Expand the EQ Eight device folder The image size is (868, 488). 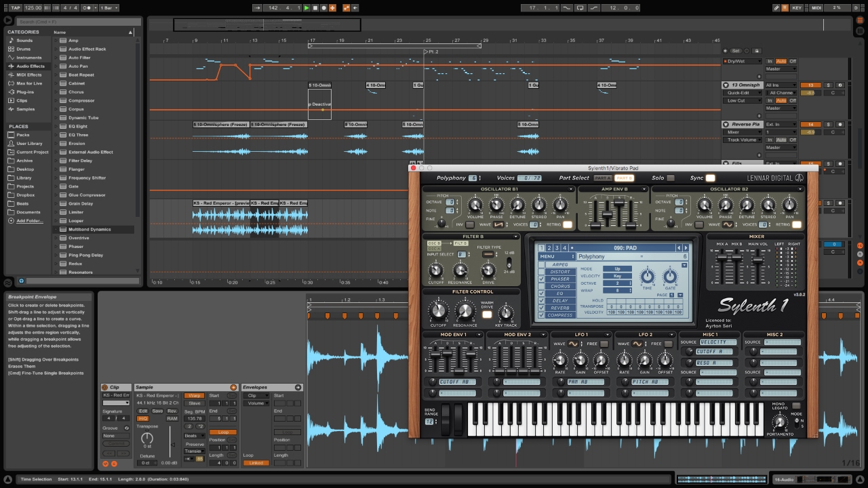[x=56, y=126]
